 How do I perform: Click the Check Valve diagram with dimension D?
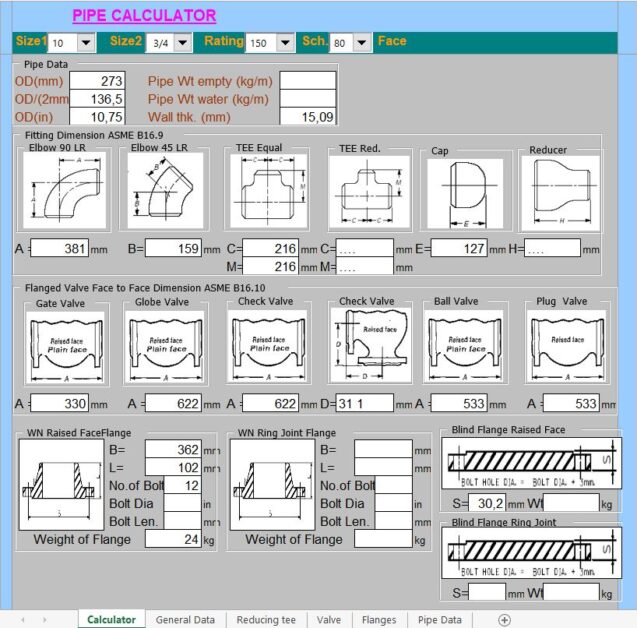(x=370, y=345)
